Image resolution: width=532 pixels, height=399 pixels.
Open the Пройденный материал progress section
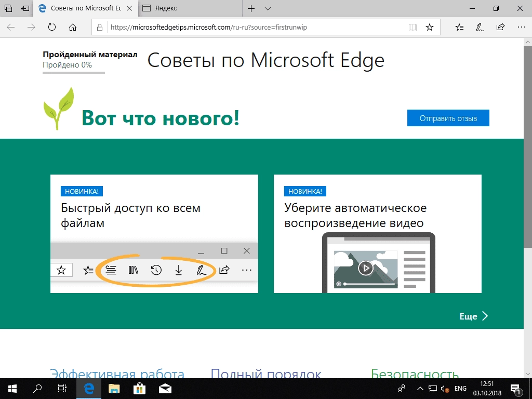click(x=90, y=54)
